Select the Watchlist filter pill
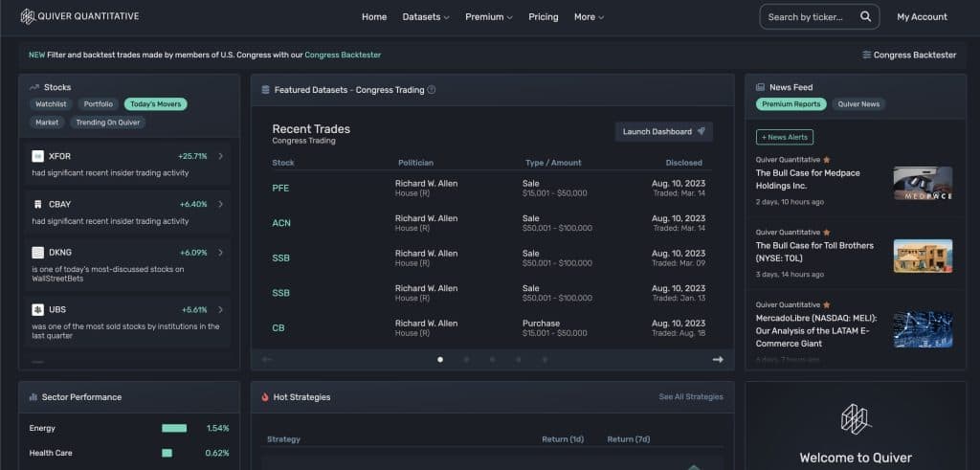The image size is (980, 470). (x=51, y=104)
